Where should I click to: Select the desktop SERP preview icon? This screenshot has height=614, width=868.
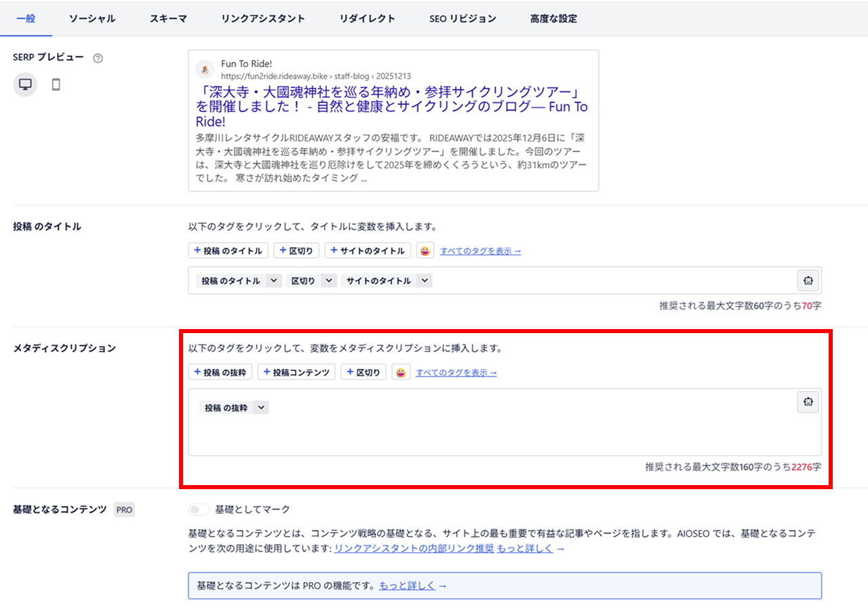pyautogui.click(x=24, y=84)
